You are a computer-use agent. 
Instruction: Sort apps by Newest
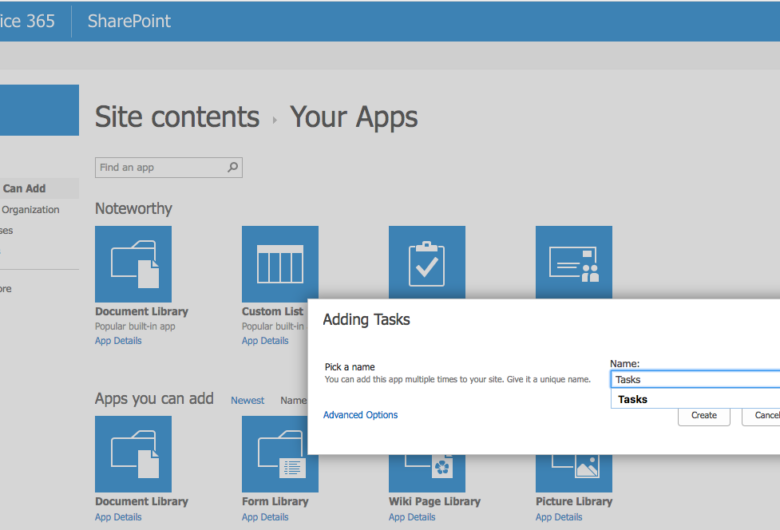(247, 400)
